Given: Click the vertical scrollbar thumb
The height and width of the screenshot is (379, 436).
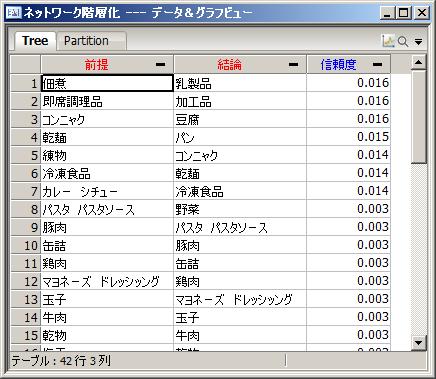Looking at the screenshot, I should coord(419,116).
